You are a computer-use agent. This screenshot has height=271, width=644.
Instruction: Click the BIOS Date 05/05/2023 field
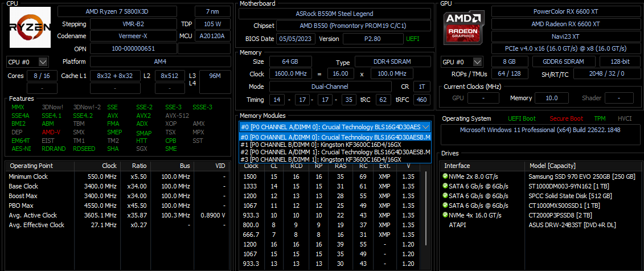point(296,39)
